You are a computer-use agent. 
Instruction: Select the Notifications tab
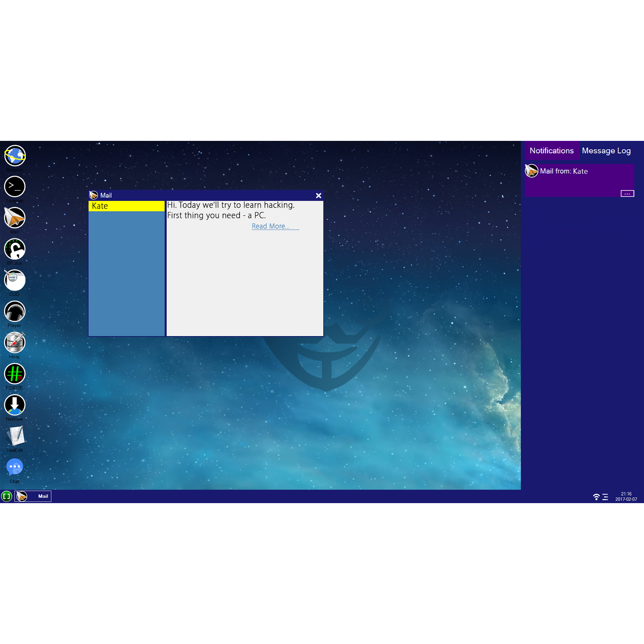pyautogui.click(x=552, y=151)
